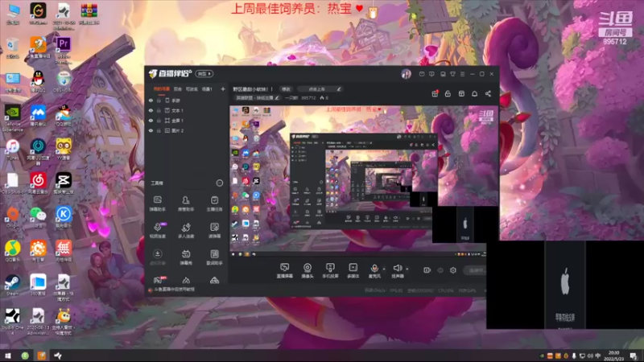
Task: Toggle lock on 文本 1 source
Action: 159,110
